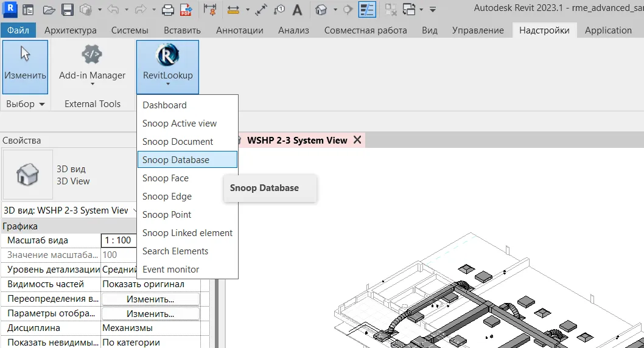Open the Measure tool dropdown arrow
Image resolution: width=644 pixels, height=348 pixels.
248,10
